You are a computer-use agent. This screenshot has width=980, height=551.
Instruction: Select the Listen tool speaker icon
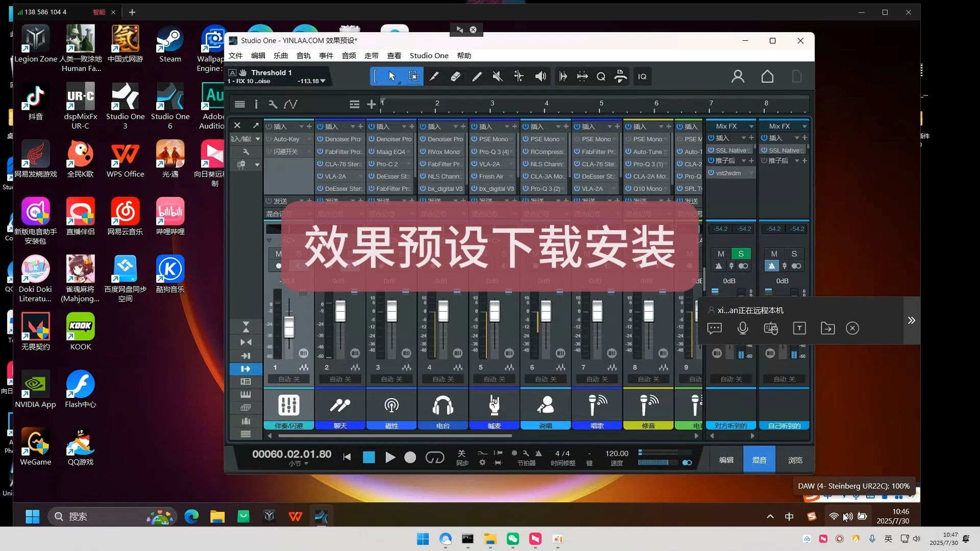[541, 77]
